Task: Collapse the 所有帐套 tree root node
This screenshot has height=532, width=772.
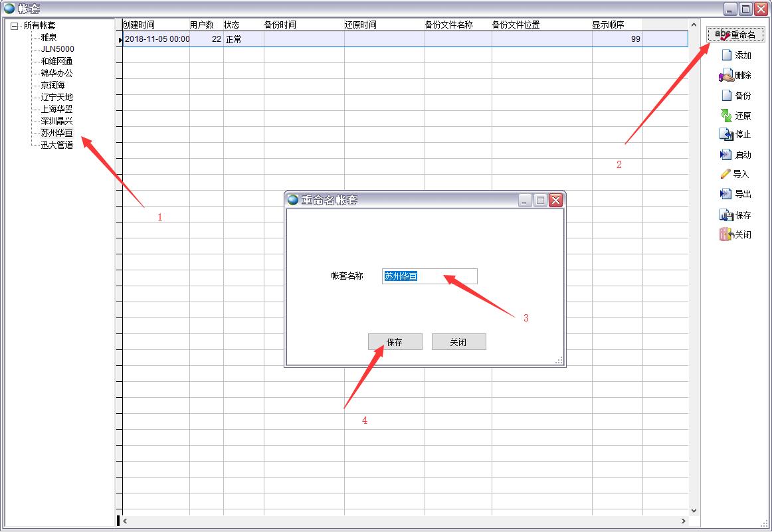Action: pyautogui.click(x=14, y=26)
